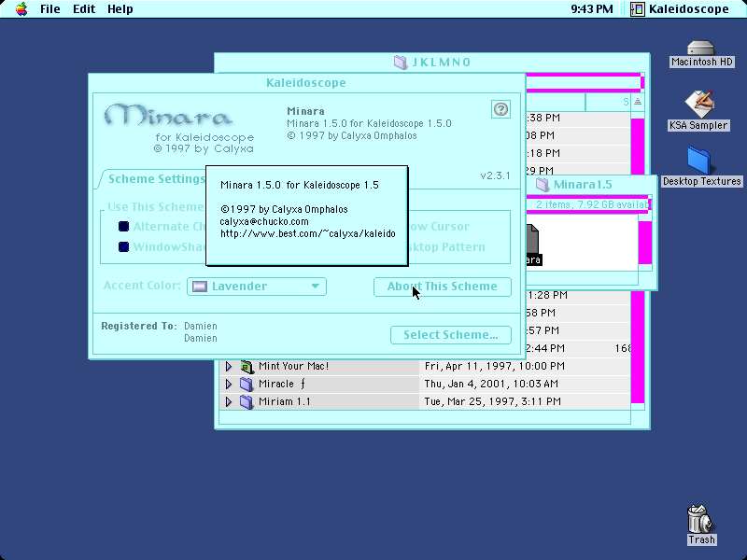Toggle the Alternate checkbox in Scheme Settings

coord(124,226)
